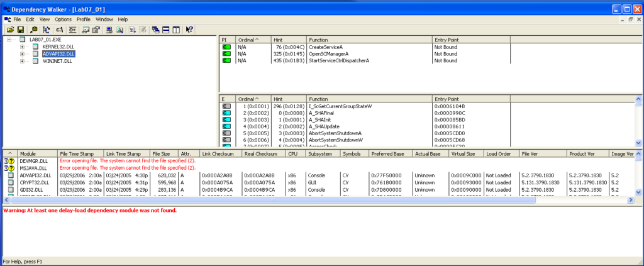Click the Cascade windows icon
The width and height of the screenshot is (644, 266).
pyautogui.click(x=156, y=30)
